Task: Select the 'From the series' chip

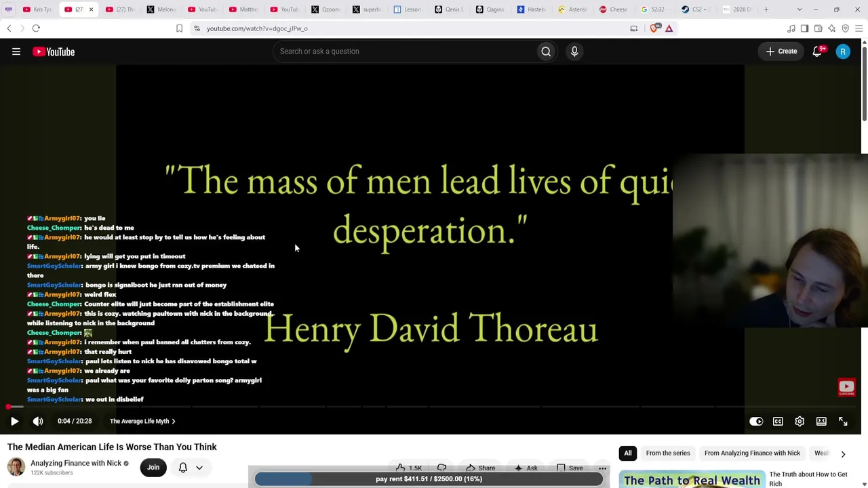Action: pyautogui.click(x=668, y=453)
